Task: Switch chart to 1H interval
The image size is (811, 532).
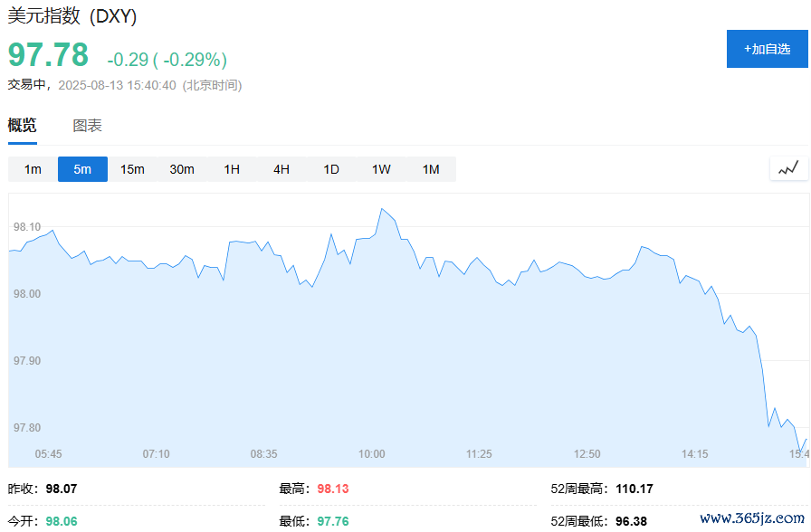Action: pos(232,169)
